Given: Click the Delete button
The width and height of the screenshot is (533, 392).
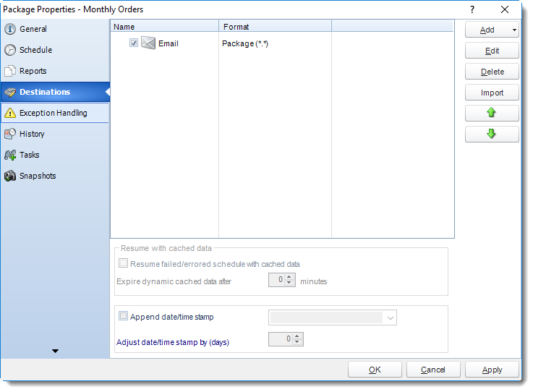Looking at the screenshot, I should tap(492, 72).
